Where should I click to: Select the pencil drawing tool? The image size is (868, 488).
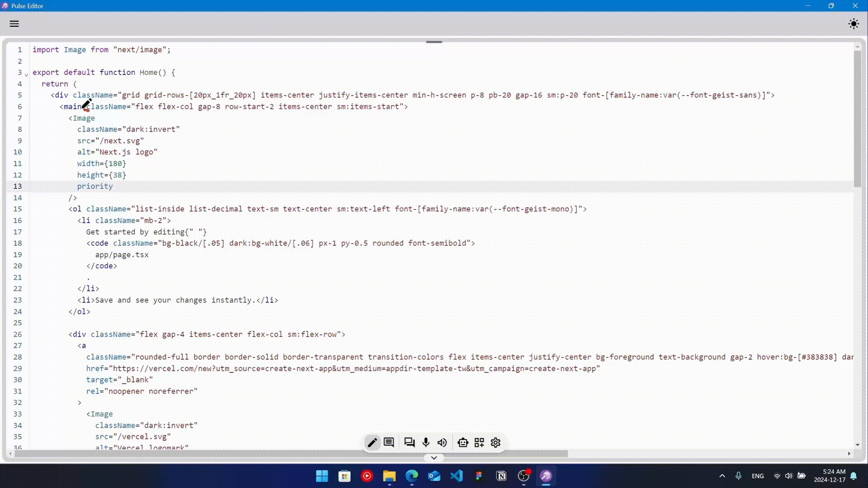point(372,443)
